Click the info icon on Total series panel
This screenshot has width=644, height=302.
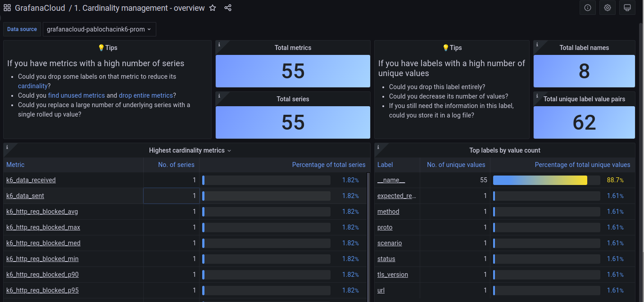tap(220, 96)
